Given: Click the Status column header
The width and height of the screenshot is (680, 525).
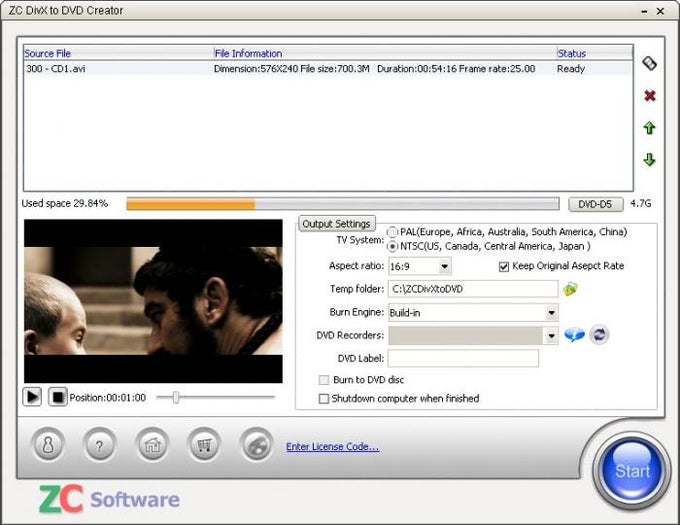Looking at the screenshot, I should (594, 53).
